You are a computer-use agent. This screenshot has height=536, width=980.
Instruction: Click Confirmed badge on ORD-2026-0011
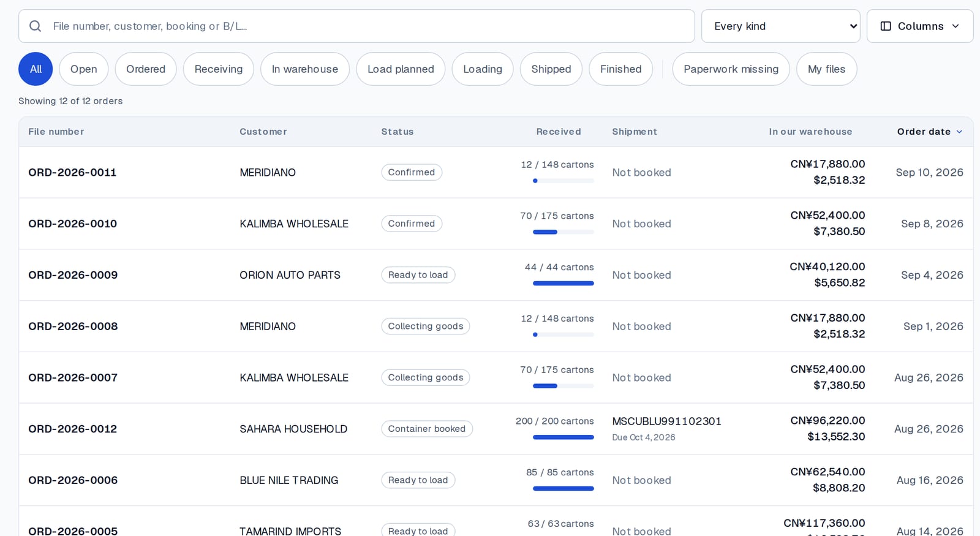point(412,173)
